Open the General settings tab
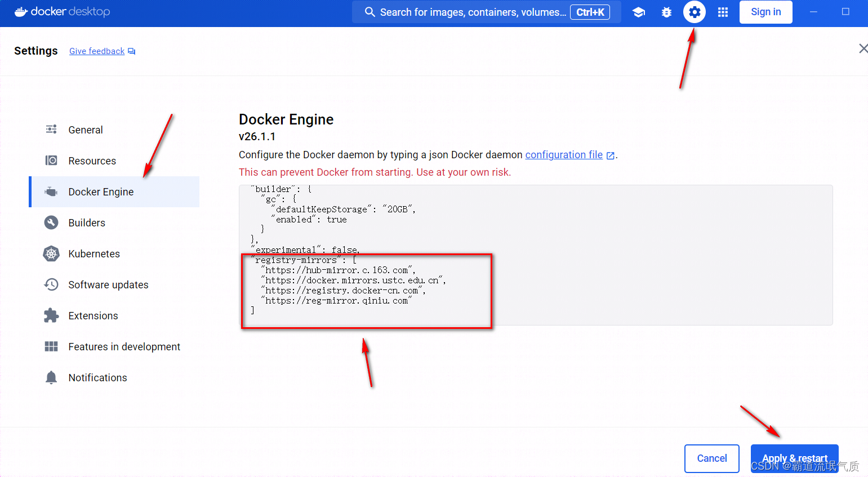The height and width of the screenshot is (477, 868). pos(114,130)
